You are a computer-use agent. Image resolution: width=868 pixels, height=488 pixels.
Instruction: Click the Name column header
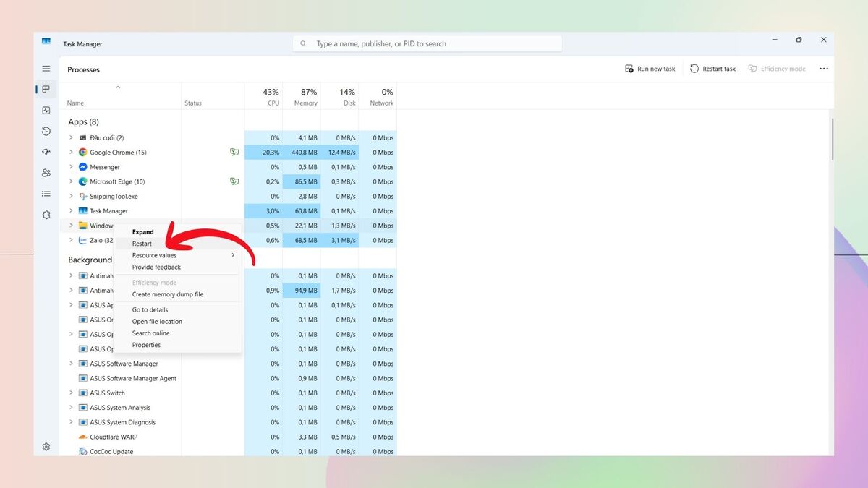(x=120, y=96)
